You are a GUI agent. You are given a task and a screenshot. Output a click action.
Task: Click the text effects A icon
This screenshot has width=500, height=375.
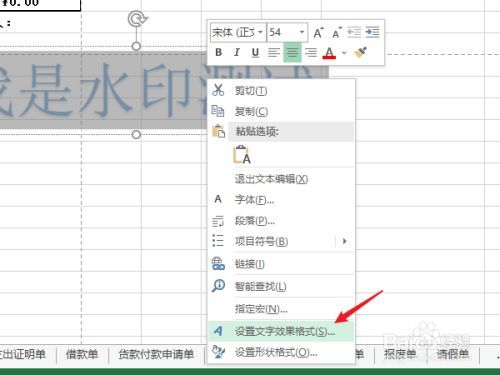click(x=218, y=331)
